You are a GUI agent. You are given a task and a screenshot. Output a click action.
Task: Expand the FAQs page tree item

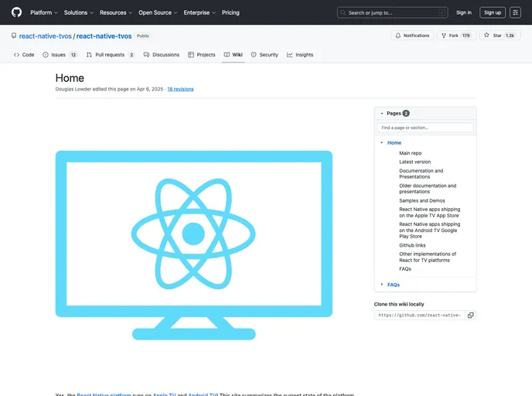tap(382, 285)
